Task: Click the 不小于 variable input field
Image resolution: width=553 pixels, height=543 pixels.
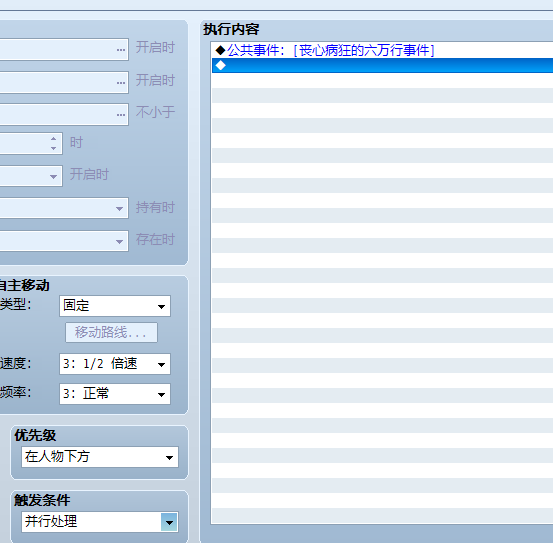Action: coord(64,115)
